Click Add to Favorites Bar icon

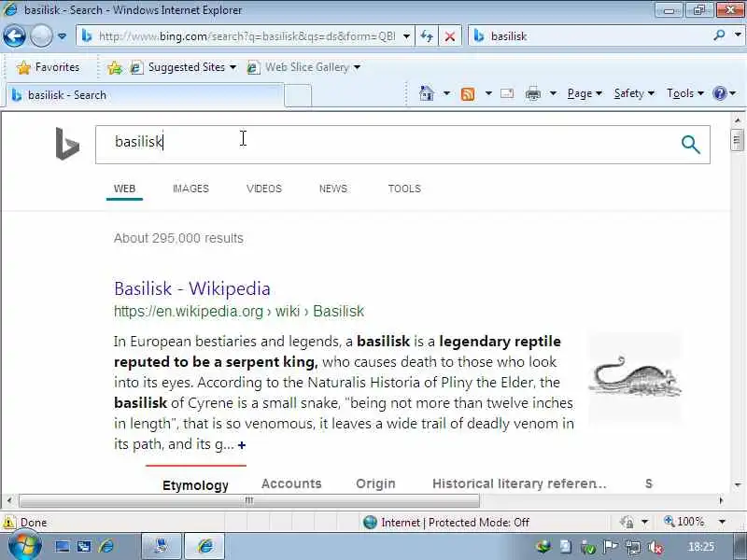[115, 67]
